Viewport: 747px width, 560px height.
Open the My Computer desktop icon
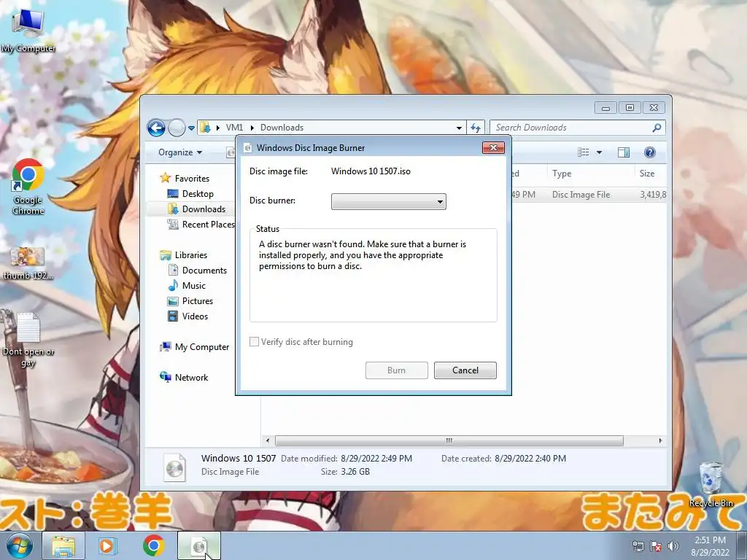tap(28, 31)
